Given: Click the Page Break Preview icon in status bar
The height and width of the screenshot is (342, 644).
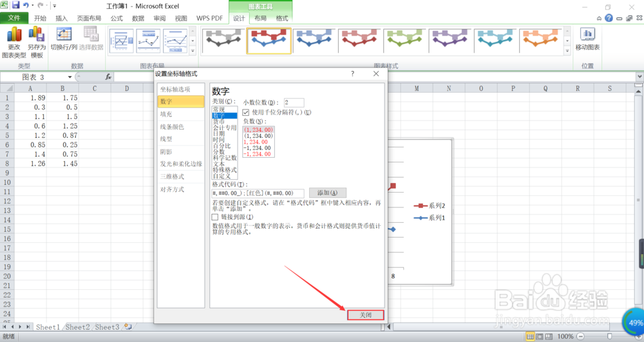Looking at the screenshot, I should [549, 337].
